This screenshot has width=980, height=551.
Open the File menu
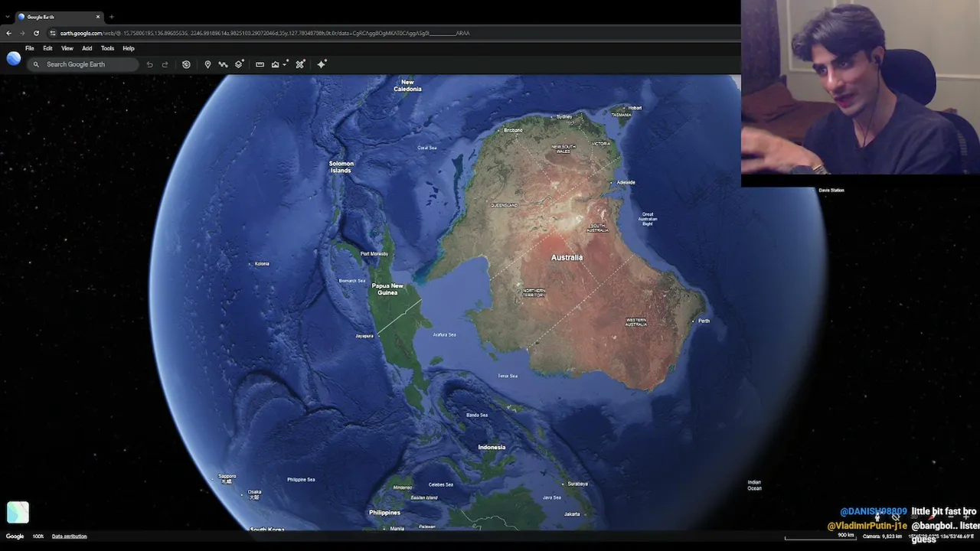tap(30, 48)
